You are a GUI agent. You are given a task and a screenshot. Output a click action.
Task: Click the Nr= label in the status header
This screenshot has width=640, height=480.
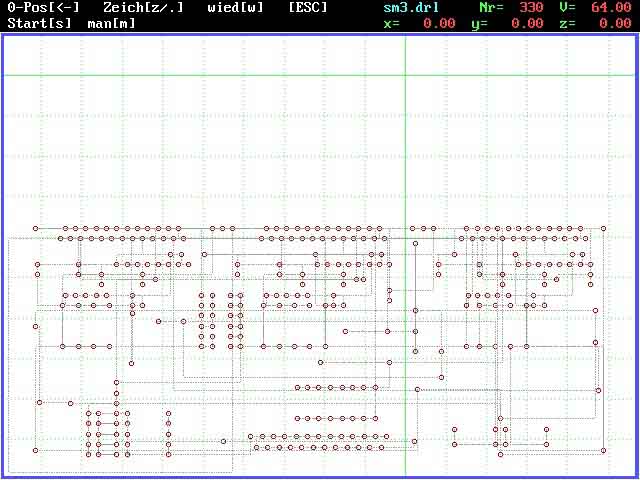[x=491, y=7]
